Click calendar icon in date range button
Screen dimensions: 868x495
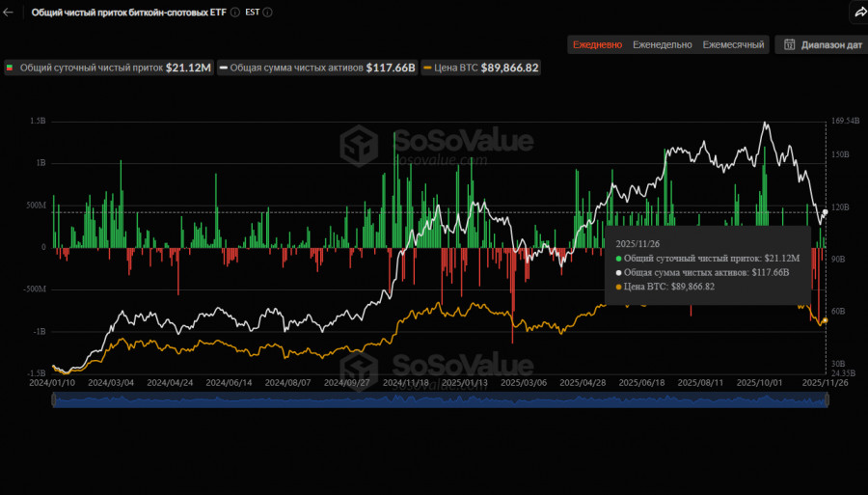coord(789,44)
